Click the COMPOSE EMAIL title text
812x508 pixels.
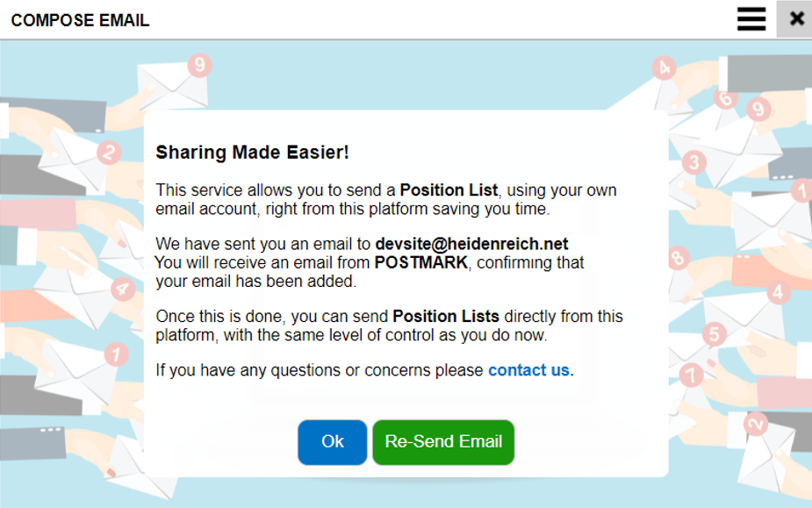tap(80, 20)
